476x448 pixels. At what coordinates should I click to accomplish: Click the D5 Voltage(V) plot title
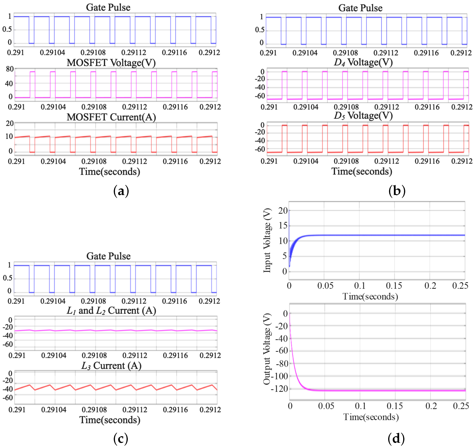[363, 116]
